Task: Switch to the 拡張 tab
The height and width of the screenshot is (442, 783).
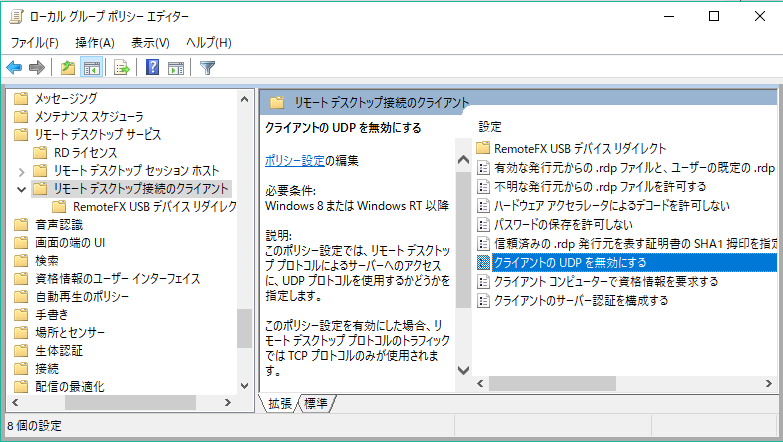Action: pyautogui.click(x=280, y=404)
